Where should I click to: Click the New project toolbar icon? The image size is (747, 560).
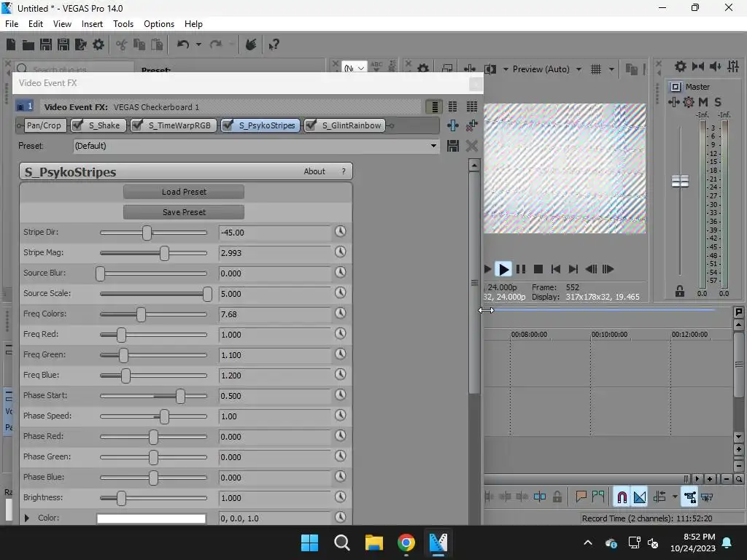click(x=11, y=44)
